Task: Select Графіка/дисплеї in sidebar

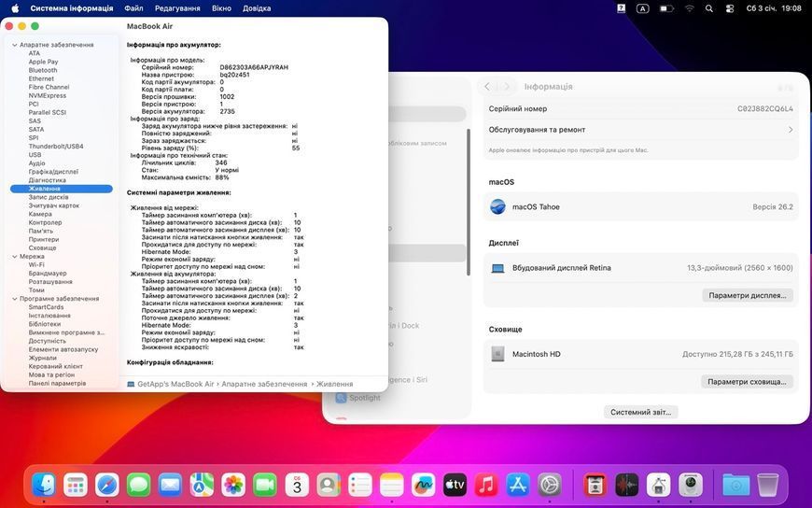Action: 53,172
